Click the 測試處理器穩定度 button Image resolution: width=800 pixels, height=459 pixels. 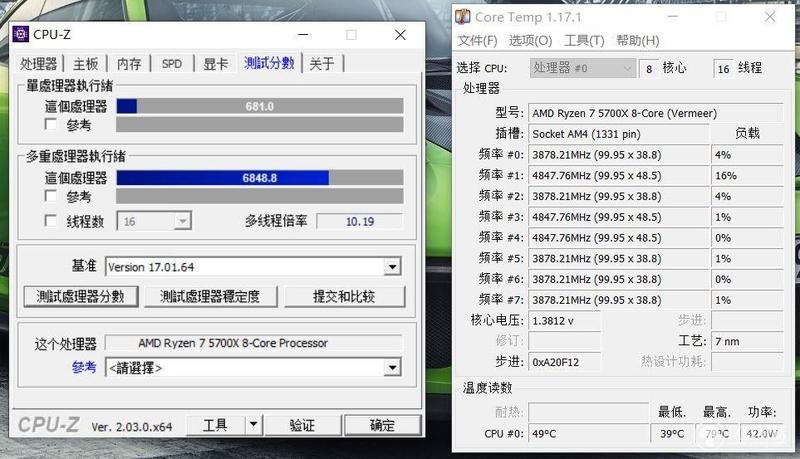coord(210,296)
